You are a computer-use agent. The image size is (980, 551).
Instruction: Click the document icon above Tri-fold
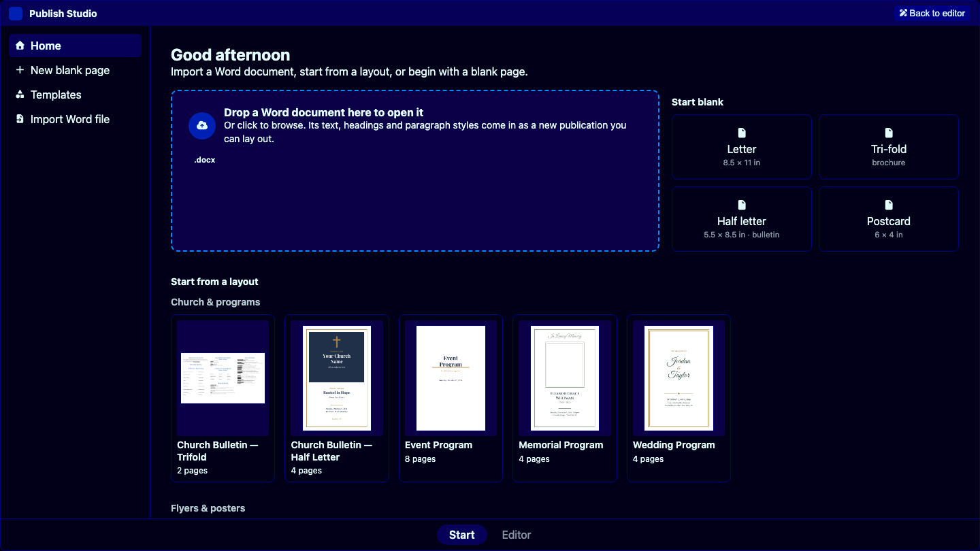pyautogui.click(x=889, y=133)
